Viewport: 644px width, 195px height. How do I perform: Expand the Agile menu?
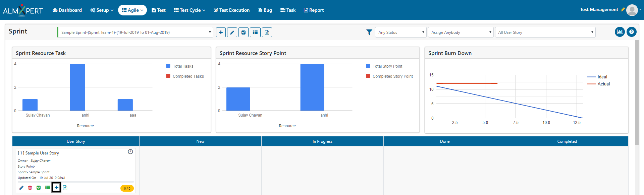point(132,10)
